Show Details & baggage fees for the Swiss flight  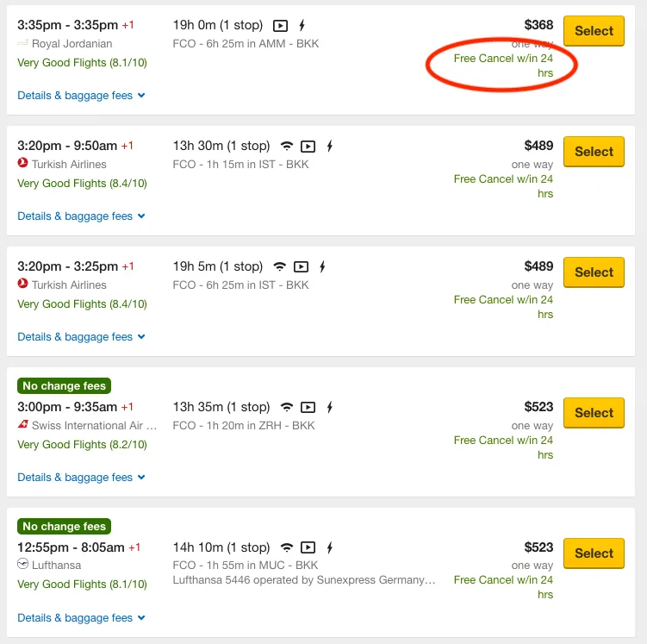81,478
